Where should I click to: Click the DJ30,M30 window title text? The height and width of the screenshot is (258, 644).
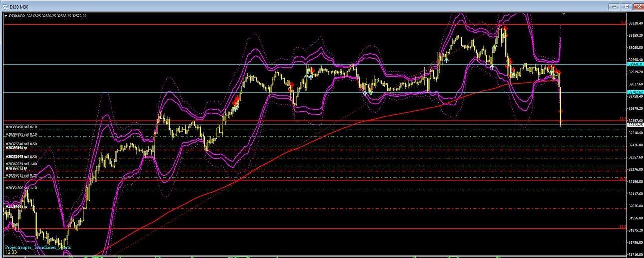point(18,7)
